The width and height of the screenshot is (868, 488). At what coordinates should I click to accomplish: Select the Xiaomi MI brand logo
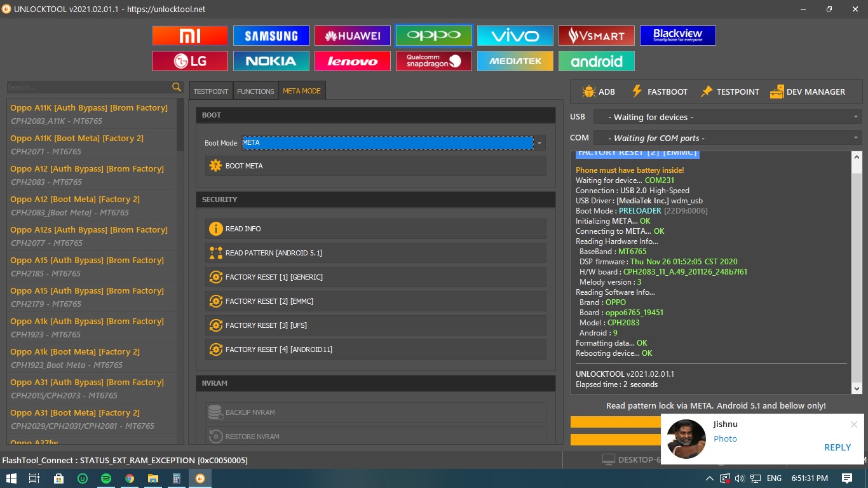(x=190, y=36)
